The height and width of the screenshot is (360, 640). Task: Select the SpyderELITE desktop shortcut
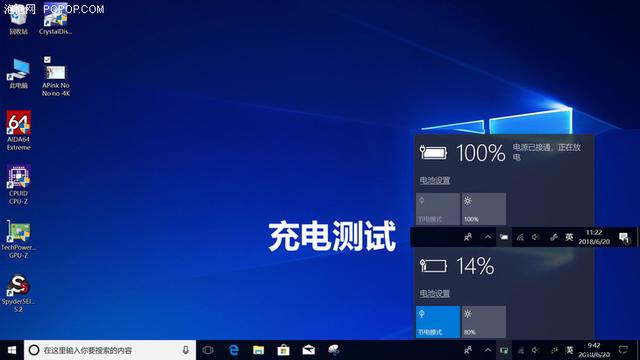[x=18, y=293]
